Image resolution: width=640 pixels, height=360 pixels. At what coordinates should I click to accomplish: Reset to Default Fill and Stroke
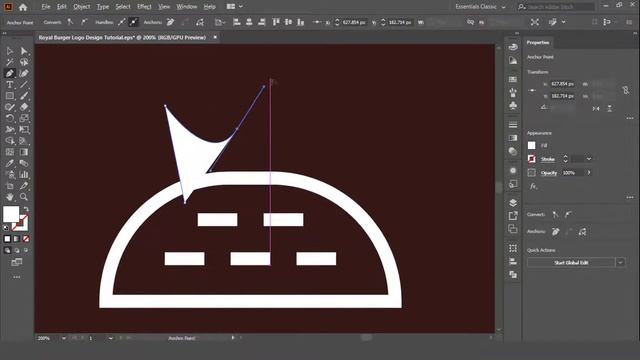(6, 228)
